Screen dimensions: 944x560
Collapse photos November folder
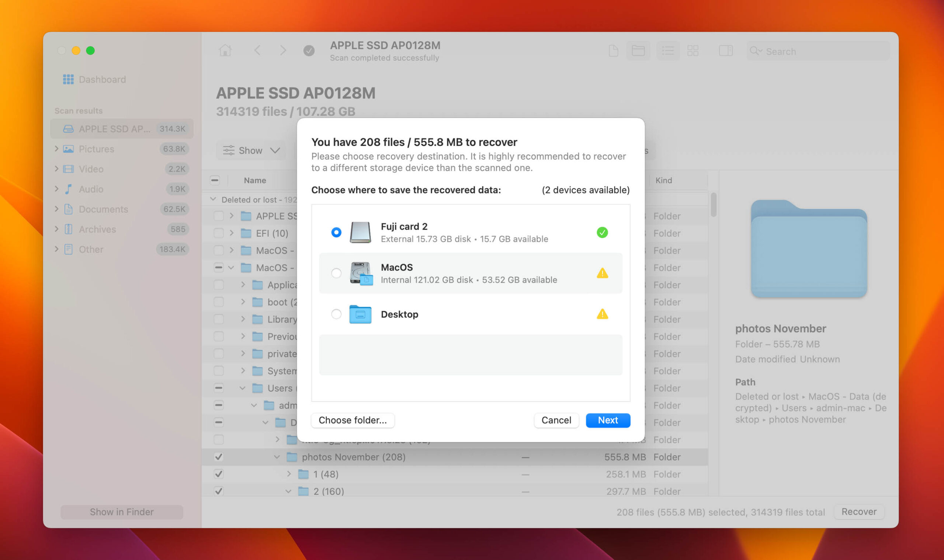click(277, 457)
